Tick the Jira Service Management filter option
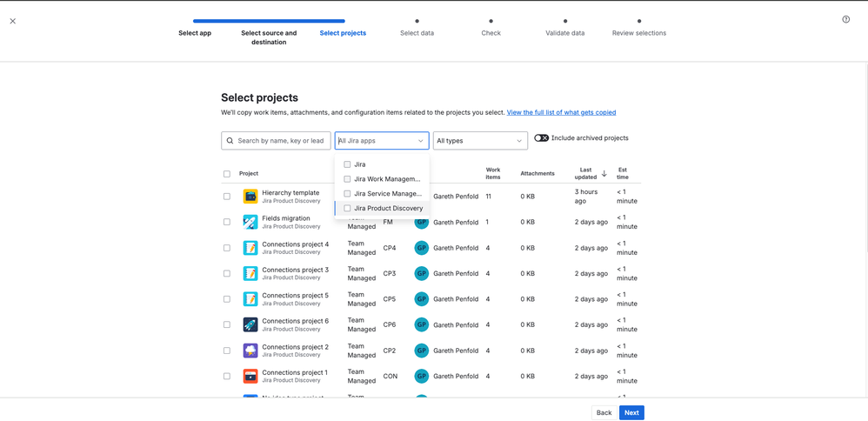868x421 pixels. pos(347,194)
